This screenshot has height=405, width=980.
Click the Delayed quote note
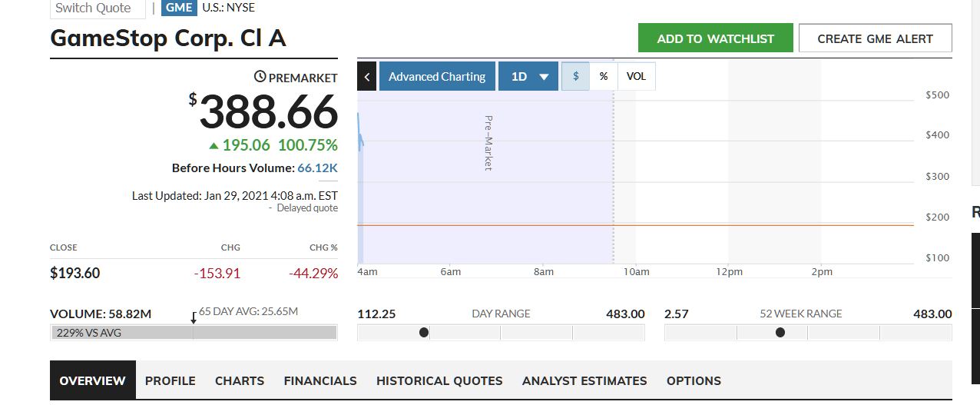[307, 208]
